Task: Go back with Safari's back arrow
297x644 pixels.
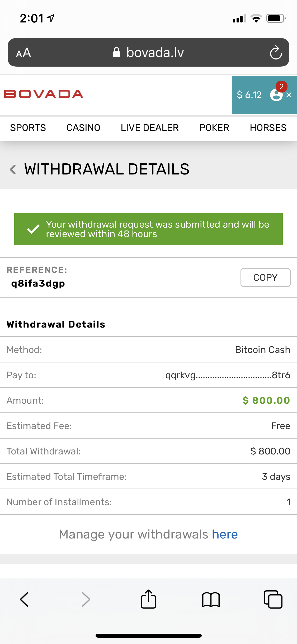Action: (24, 599)
